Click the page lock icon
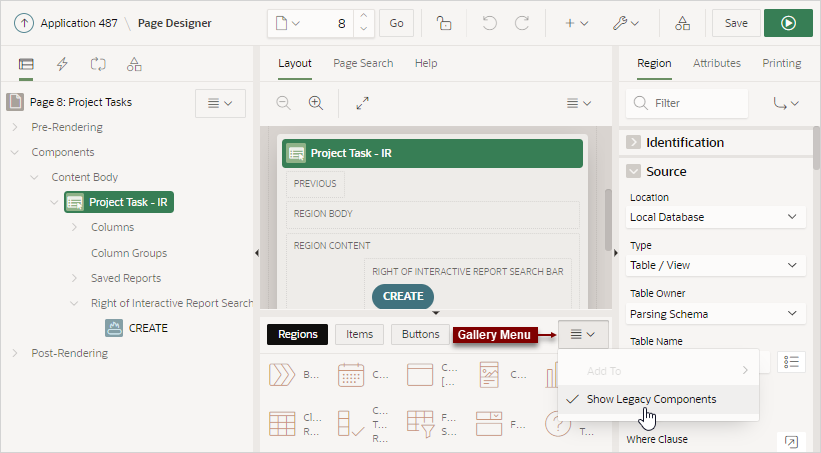Viewport: 821px width, 453px height. coord(444,23)
